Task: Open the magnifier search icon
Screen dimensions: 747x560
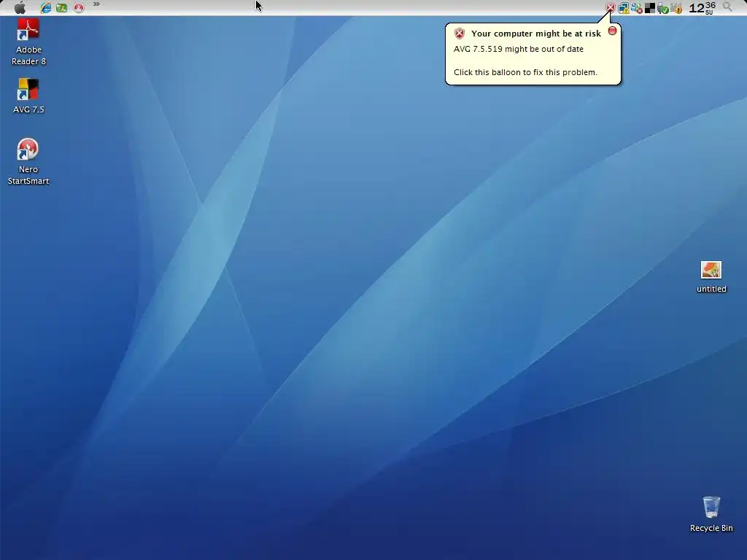Action: click(727, 7)
